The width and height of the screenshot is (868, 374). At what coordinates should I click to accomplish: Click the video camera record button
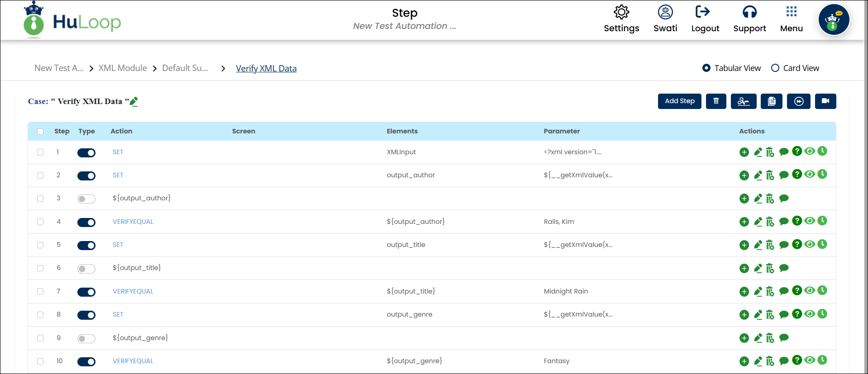point(825,101)
